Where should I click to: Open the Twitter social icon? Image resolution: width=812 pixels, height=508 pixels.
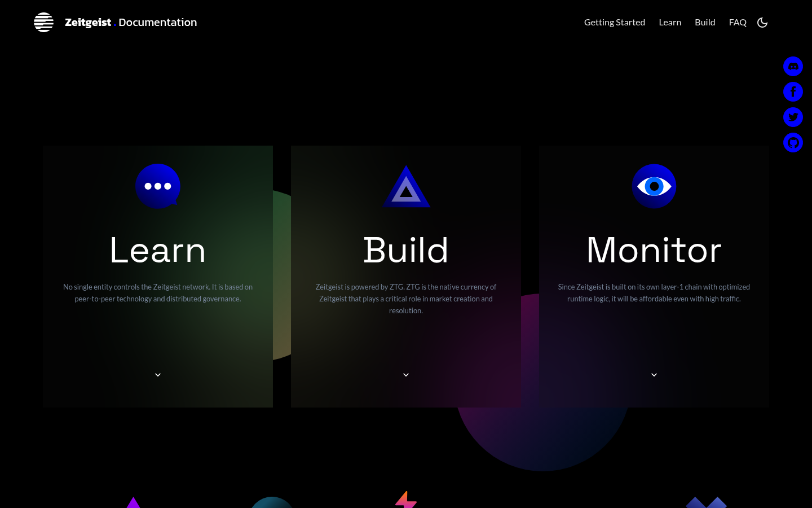[793, 117]
